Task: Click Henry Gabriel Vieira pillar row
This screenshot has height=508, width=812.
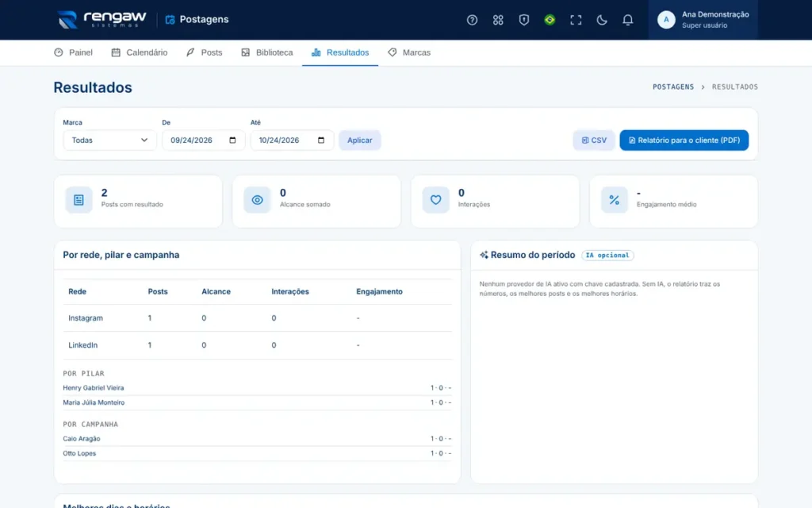Action: tap(258, 387)
